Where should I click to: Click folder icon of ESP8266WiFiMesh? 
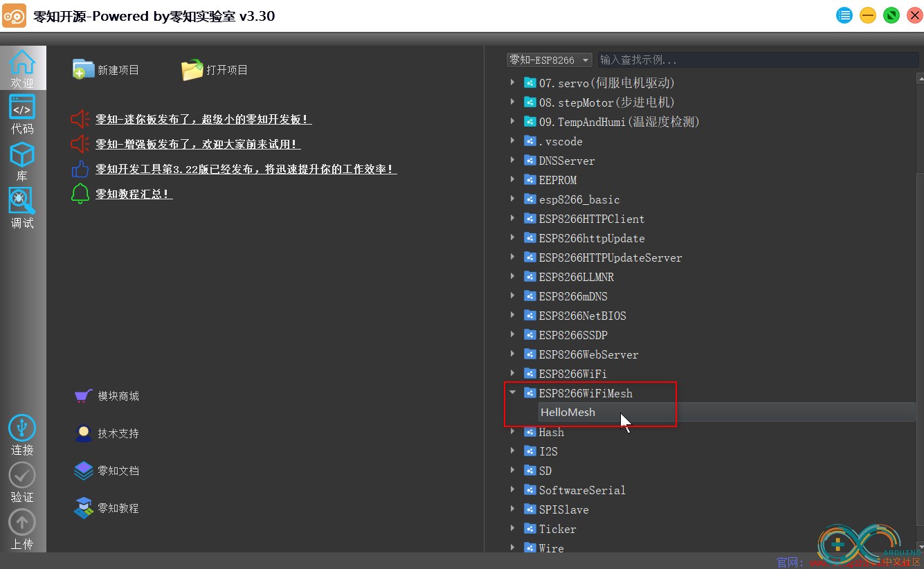pos(530,392)
